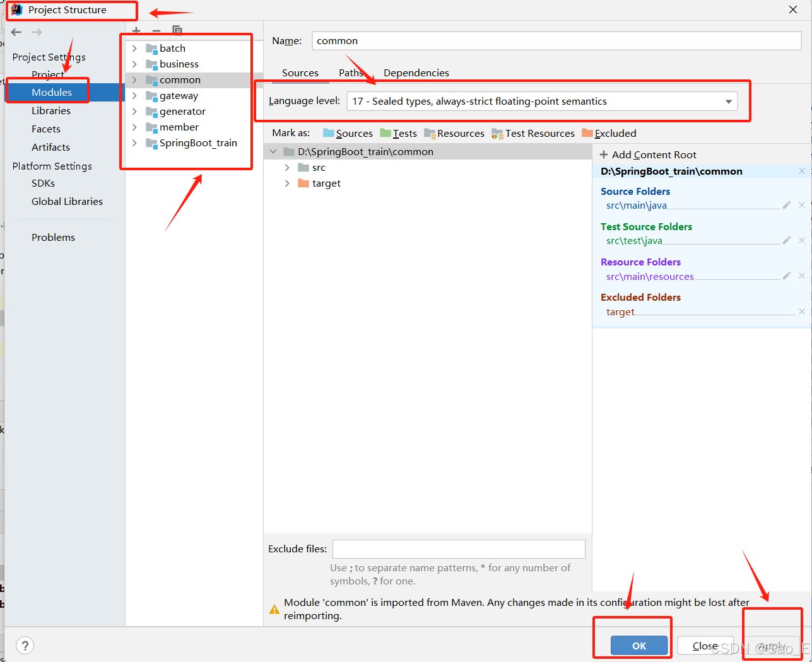The height and width of the screenshot is (662, 812).
Task: Switch to the Dependencies tab
Action: (416, 73)
